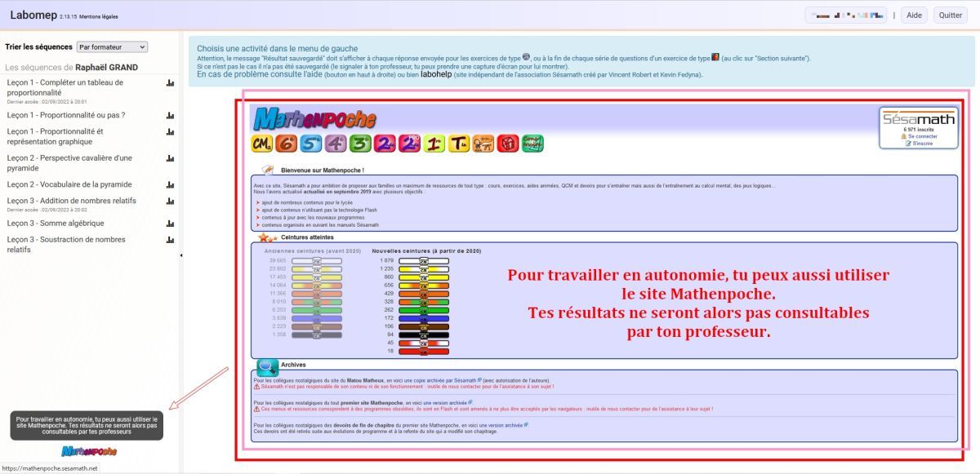Viewport: 980px width, 474px height.
Task: Open the red dice games icon
Action: (x=507, y=144)
